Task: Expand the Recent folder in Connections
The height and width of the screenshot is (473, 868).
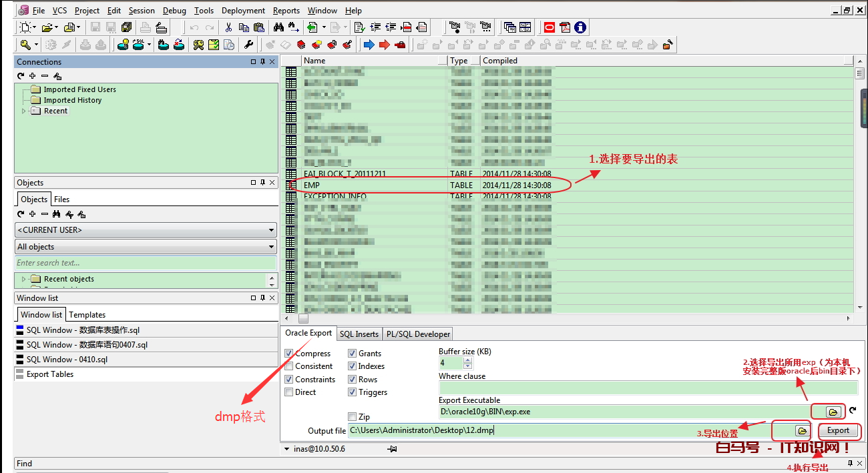Action: coord(24,111)
